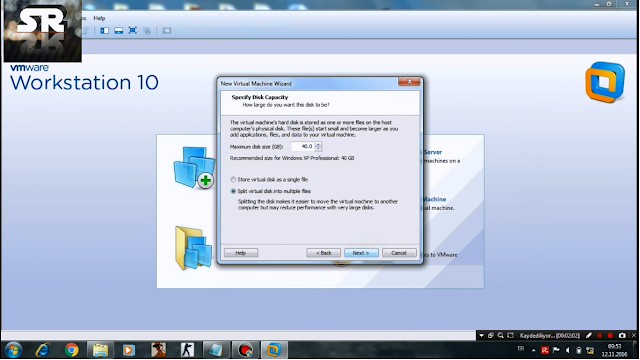Viewport: 640px width, 360px height.
Task: Open the Help menu
Action: 99,18
